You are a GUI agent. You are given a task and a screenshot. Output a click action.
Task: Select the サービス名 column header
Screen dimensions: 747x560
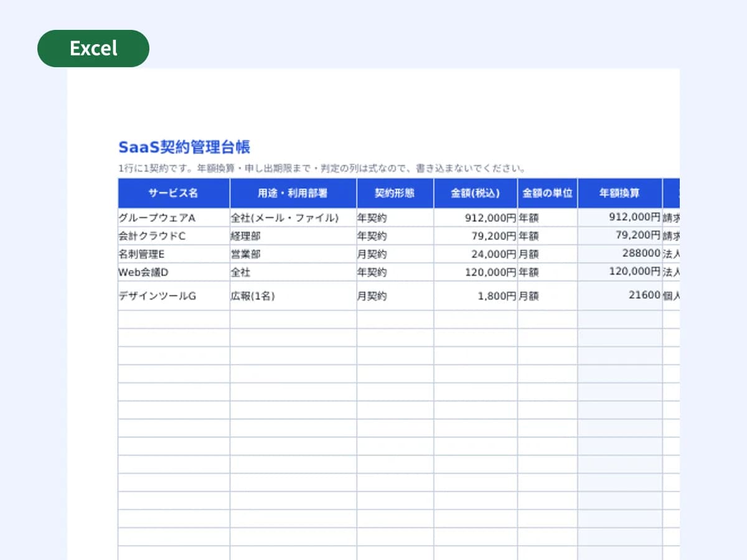tap(174, 193)
